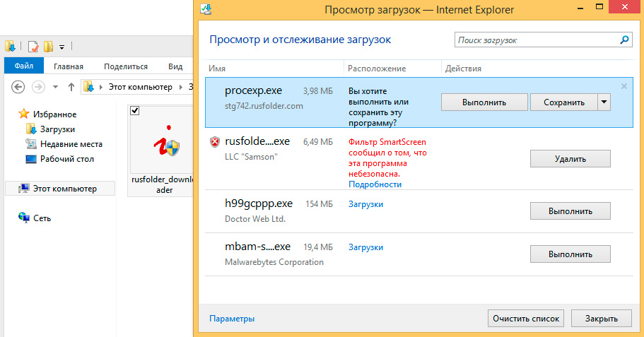
Task: Click Удалить for the rusfolder download
Action: tap(570, 159)
